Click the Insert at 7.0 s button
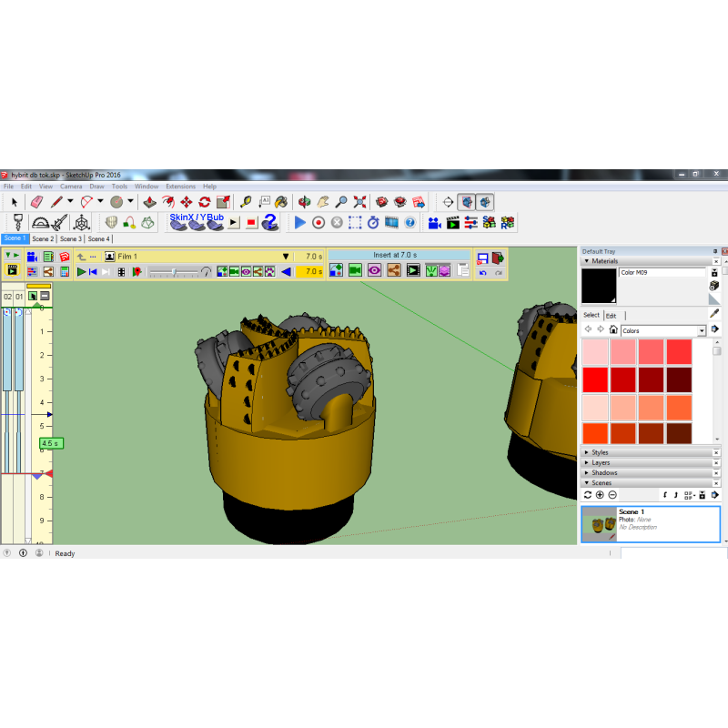The image size is (728, 728). pyautogui.click(x=399, y=256)
